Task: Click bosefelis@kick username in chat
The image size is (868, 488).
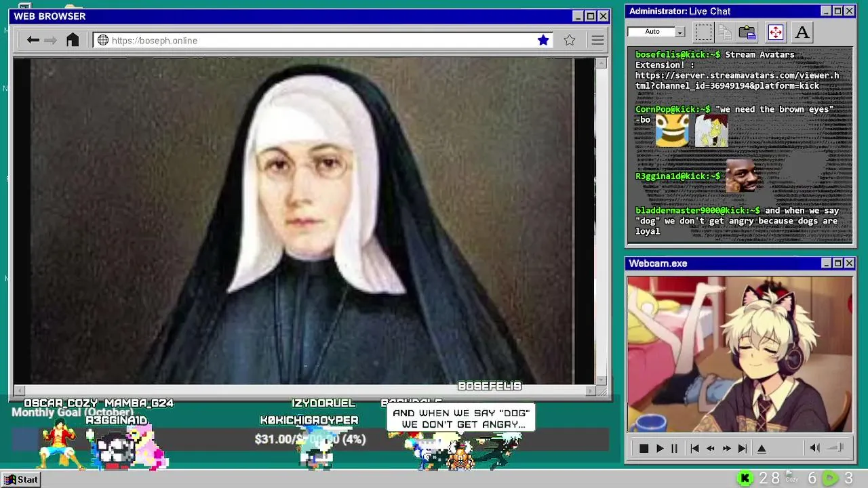Action: (x=677, y=54)
